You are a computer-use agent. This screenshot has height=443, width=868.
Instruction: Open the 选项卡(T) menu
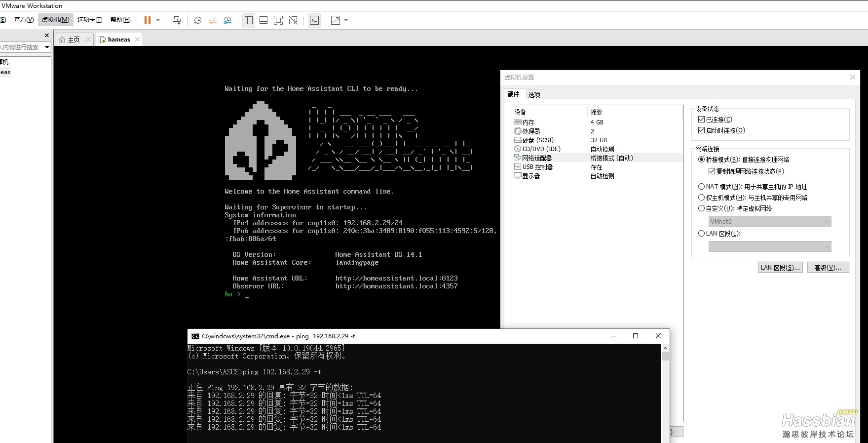90,20
